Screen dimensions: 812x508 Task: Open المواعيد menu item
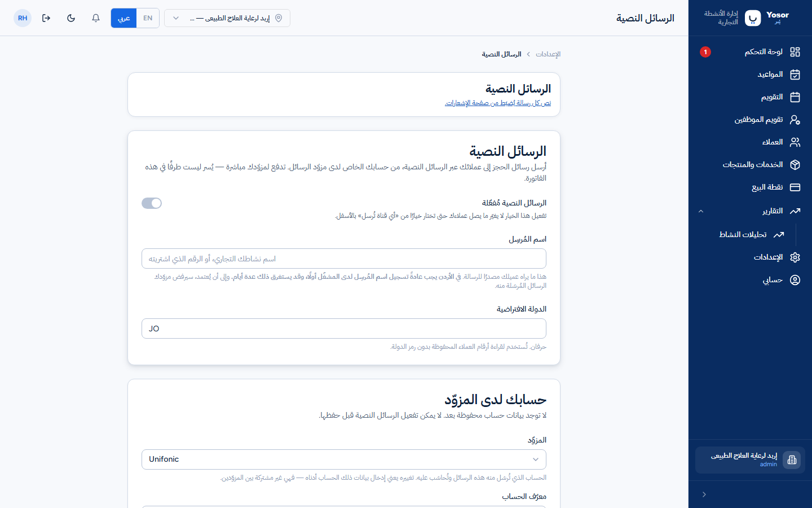point(750,75)
